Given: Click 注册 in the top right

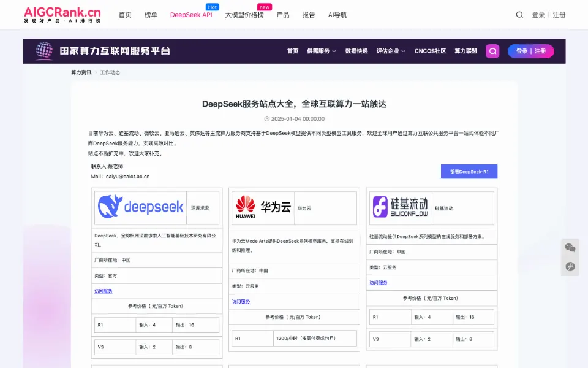Looking at the screenshot, I should click(x=559, y=15).
